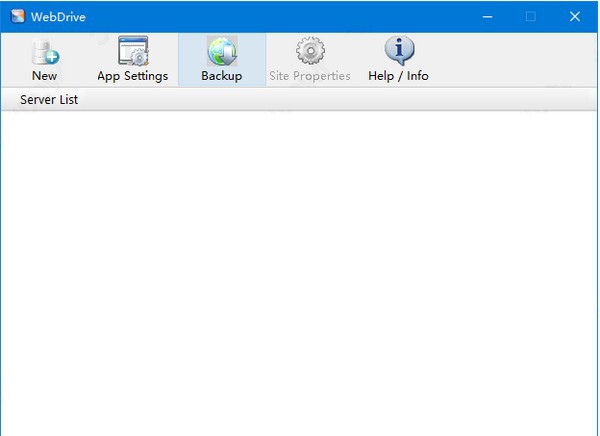600x436 pixels.
Task: Open the Help / Info bubble icon
Action: 399,51
